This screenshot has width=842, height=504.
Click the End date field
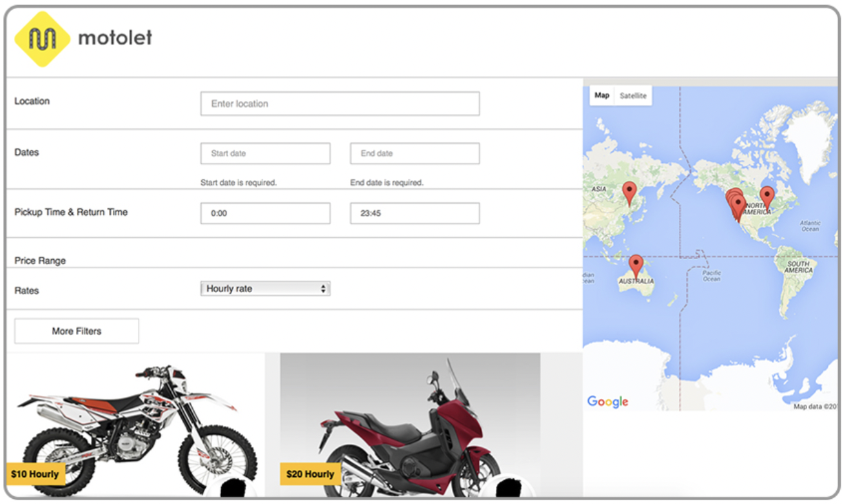coord(415,153)
